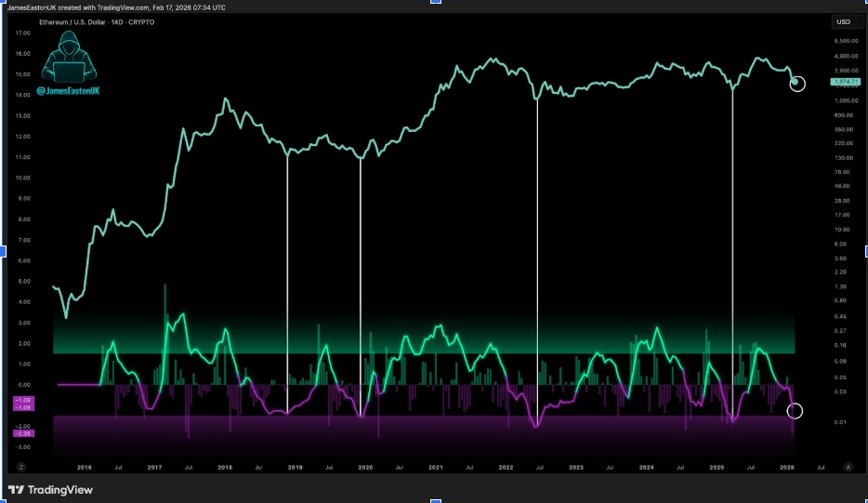Viewport: 868px width, 503px height.
Task: Click the 0.16 price scale label
Action: click(x=840, y=345)
